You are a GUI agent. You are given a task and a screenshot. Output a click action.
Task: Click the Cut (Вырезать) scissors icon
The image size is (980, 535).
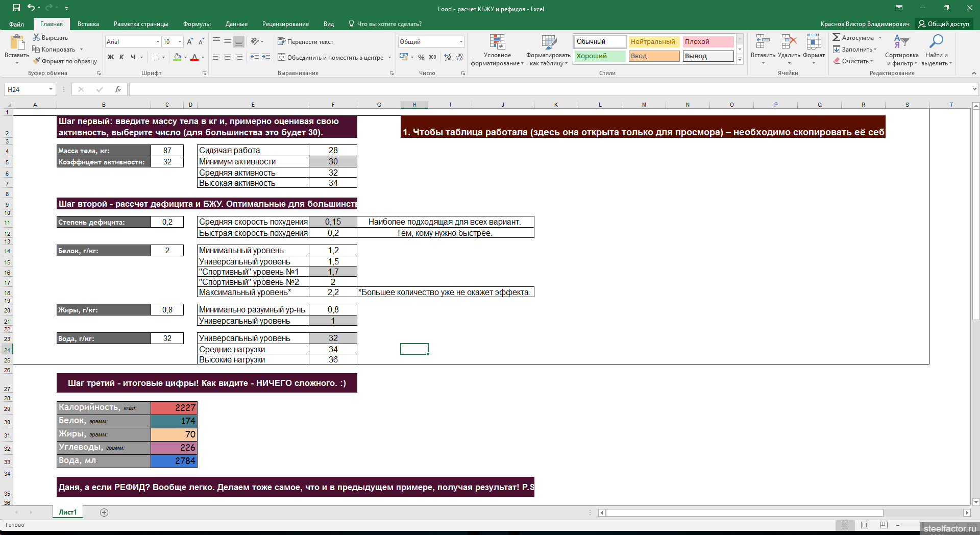(36, 37)
